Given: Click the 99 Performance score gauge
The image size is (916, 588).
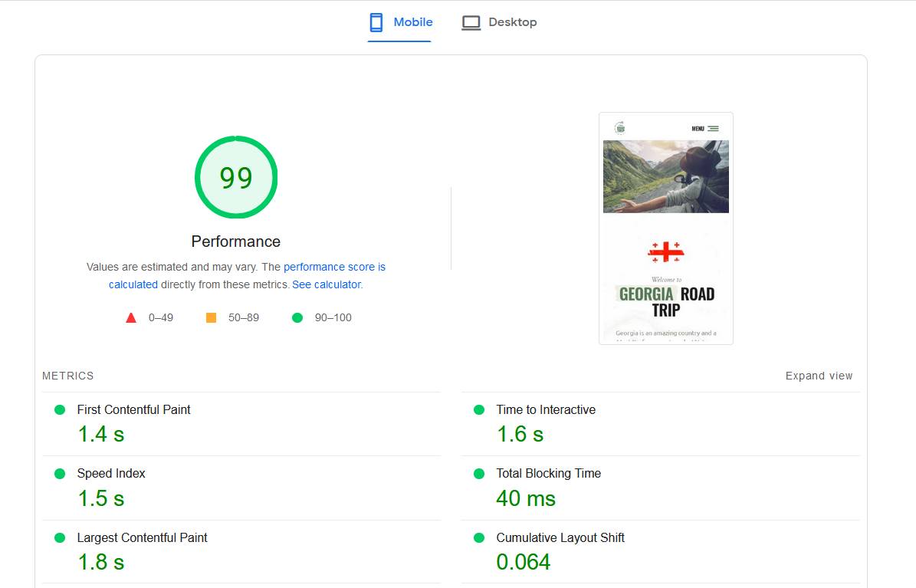Looking at the screenshot, I should pyautogui.click(x=235, y=177).
